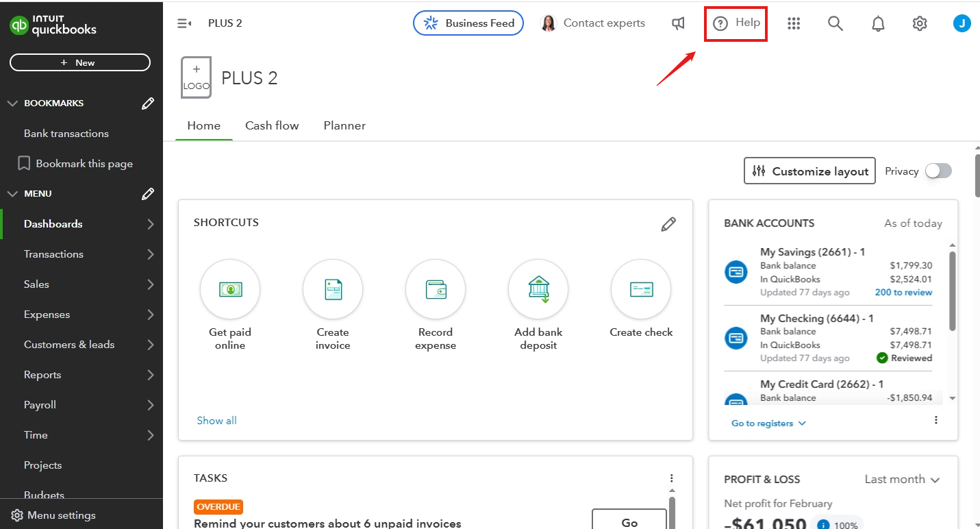980x529 pixels.
Task: Open the Tasks card three-dot menu
Action: (x=672, y=478)
